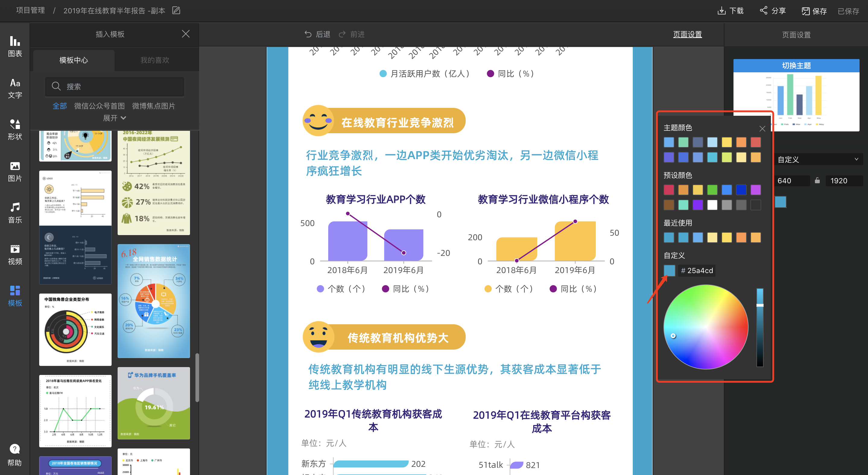Click 项目管理 breadcrumb link
This screenshot has height=475, width=868.
coord(30,11)
